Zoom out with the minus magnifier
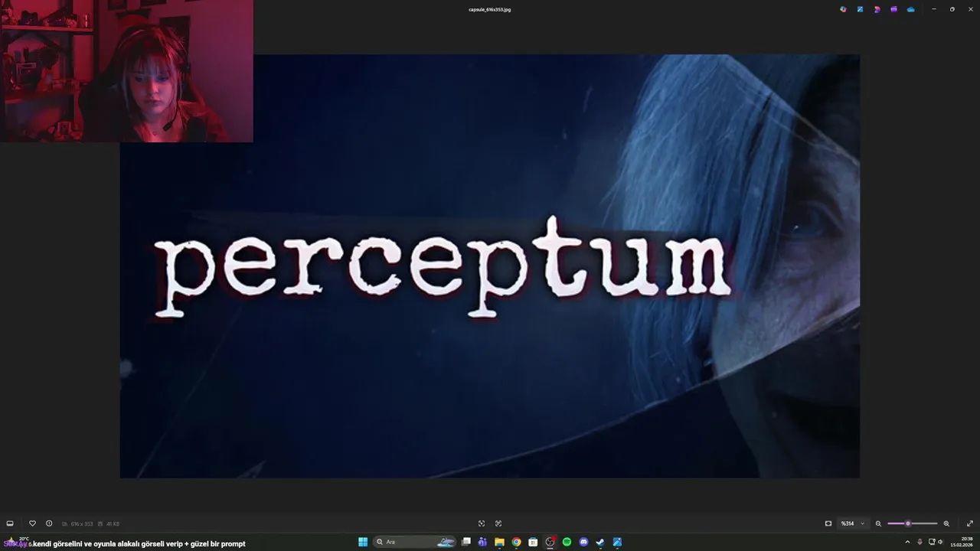 pyautogui.click(x=878, y=523)
